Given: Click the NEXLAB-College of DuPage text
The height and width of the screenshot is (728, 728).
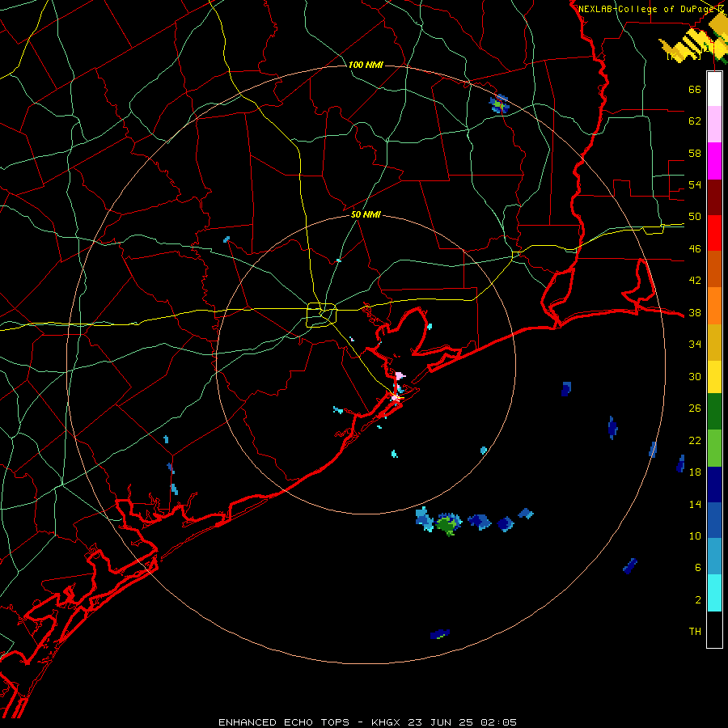Looking at the screenshot, I should pyautogui.click(x=647, y=9).
